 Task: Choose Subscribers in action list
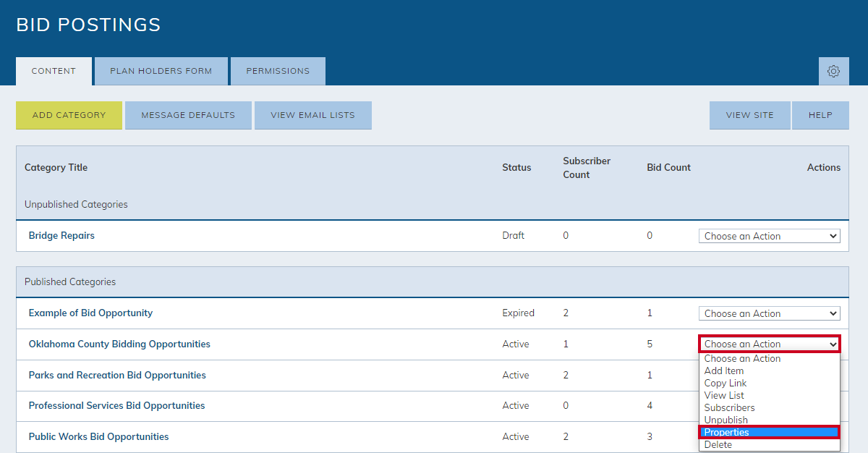[x=770, y=407]
